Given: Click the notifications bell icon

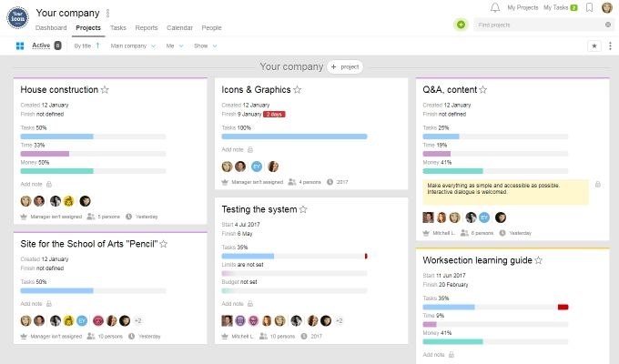Looking at the screenshot, I should click(494, 7).
